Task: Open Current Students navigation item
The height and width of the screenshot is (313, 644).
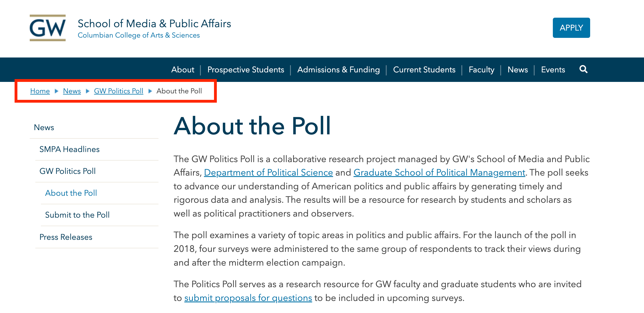Action: (x=424, y=70)
